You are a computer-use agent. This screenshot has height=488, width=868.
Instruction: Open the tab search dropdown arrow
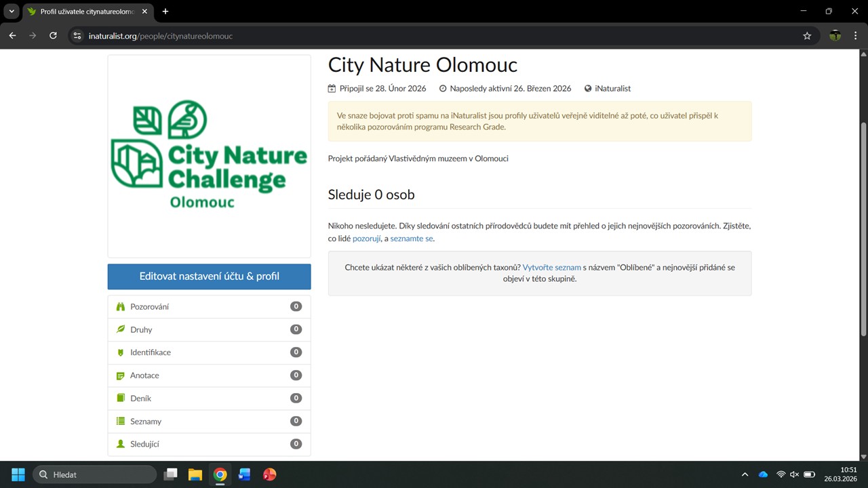(12, 12)
